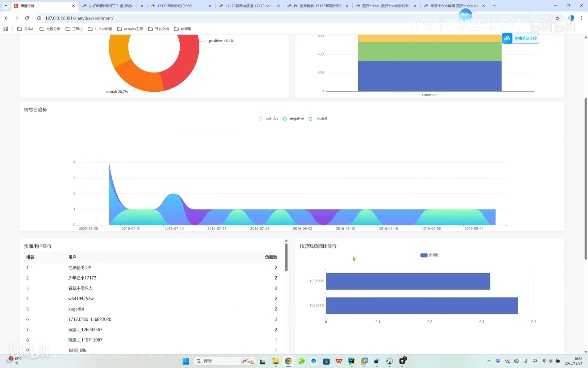Click the cloud upload icon on the overlay

tap(507, 38)
